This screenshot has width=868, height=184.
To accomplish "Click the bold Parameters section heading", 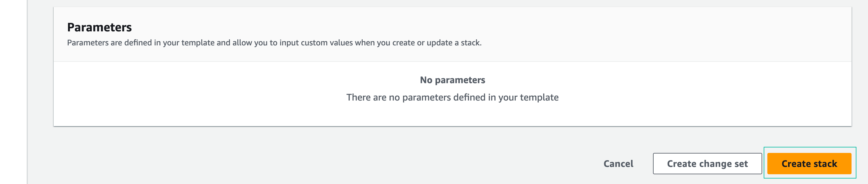I will click(x=99, y=27).
